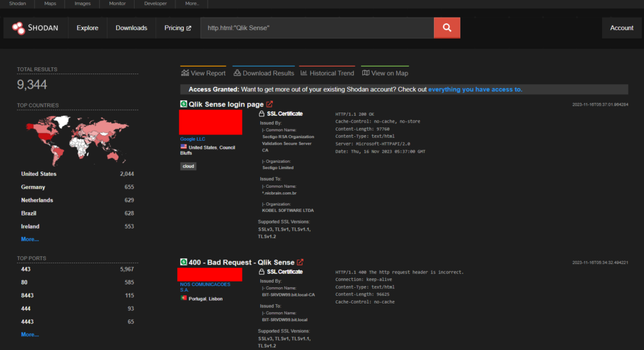This screenshot has width=644, height=350.
Task: Click the red search magnifier button
Action: pos(447,28)
